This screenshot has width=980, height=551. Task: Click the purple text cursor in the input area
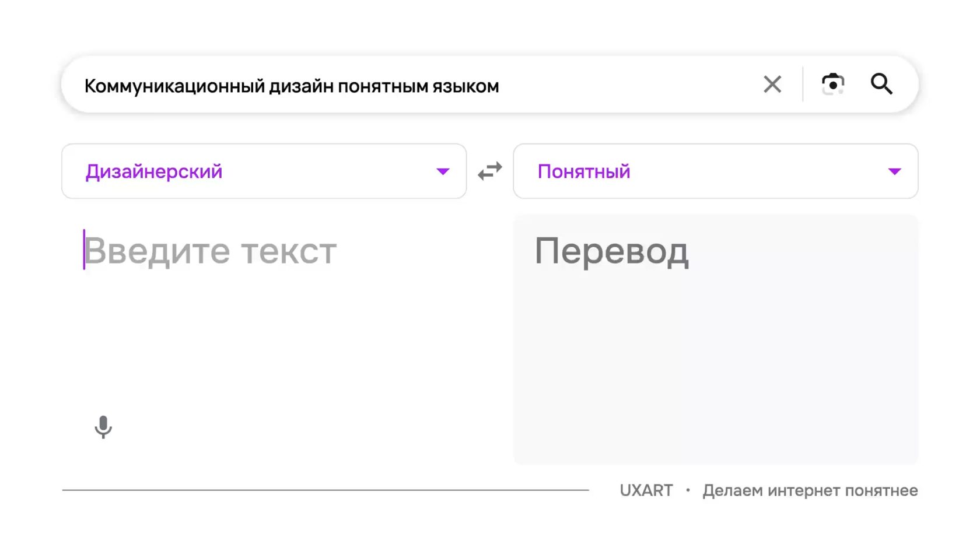pyautogui.click(x=84, y=250)
